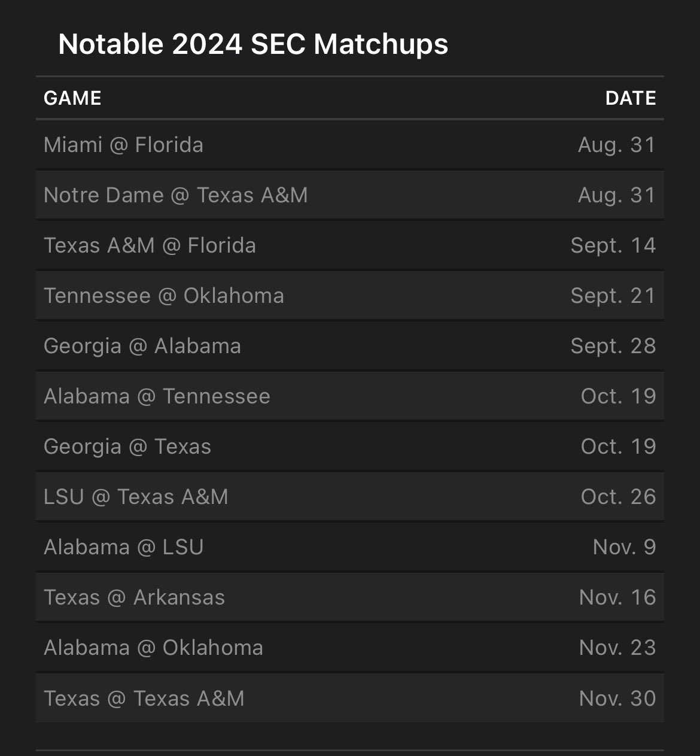Click the DATE column header
The image size is (700, 756).
[631, 98]
